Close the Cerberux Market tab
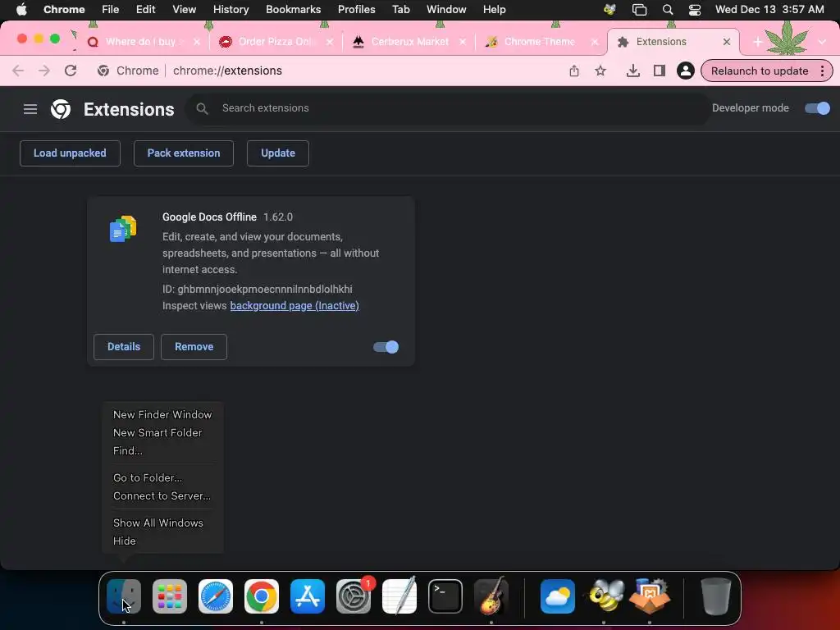 tap(463, 42)
